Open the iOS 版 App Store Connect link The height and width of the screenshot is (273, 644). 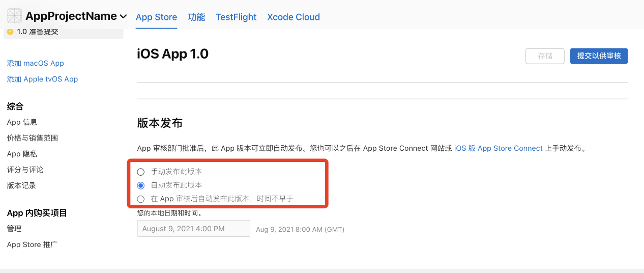point(499,148)
